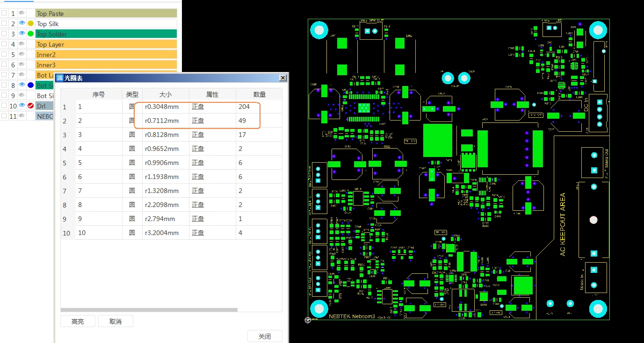644x343 pixels.
Task: Show the Top Layer via eye icon
Action: coord(22,44)
